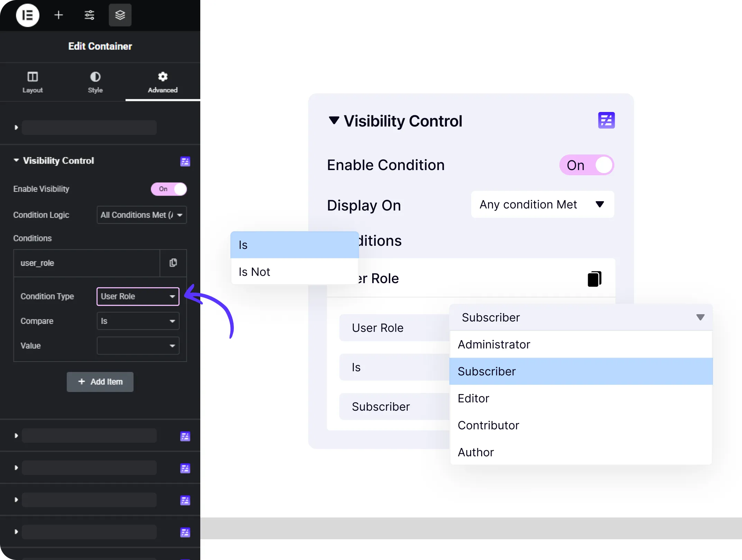This screenshot has height=560, width=742.
Task: Click the Elementor logo icon
Action: click(28, 15)
